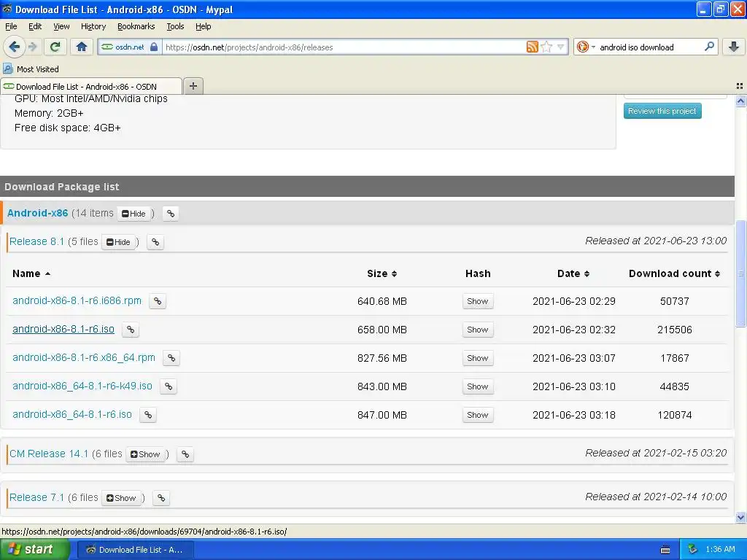Click the browser Forward arrow
This screenshot has height=560, width=747.
pyautogui.click(x=33, y=47)
